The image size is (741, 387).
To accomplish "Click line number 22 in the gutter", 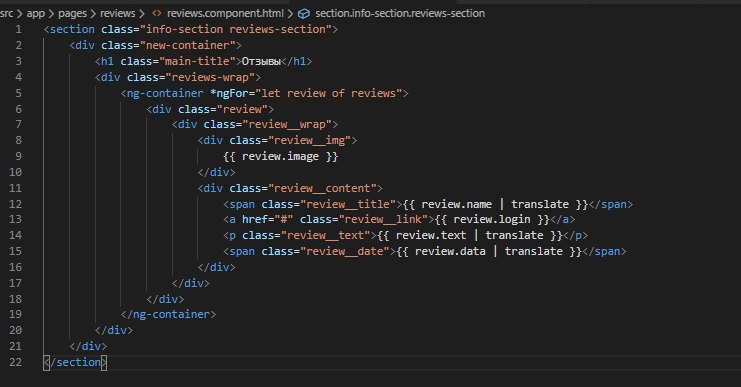I will point(15,362).
